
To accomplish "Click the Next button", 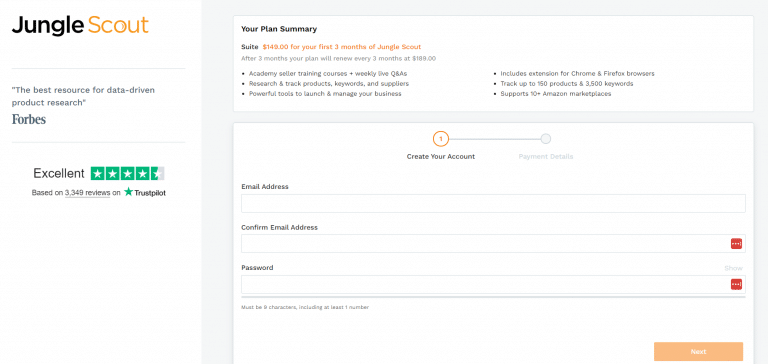I will point(698,352).
